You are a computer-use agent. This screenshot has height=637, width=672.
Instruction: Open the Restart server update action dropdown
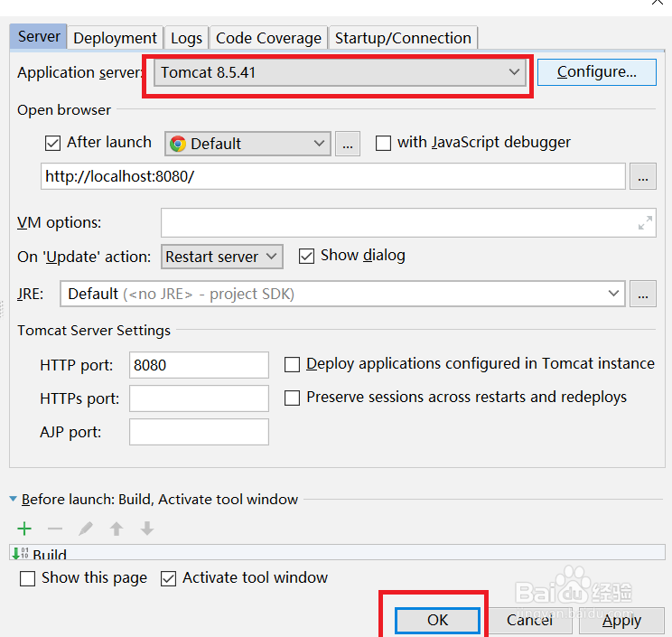coord(222,257)
